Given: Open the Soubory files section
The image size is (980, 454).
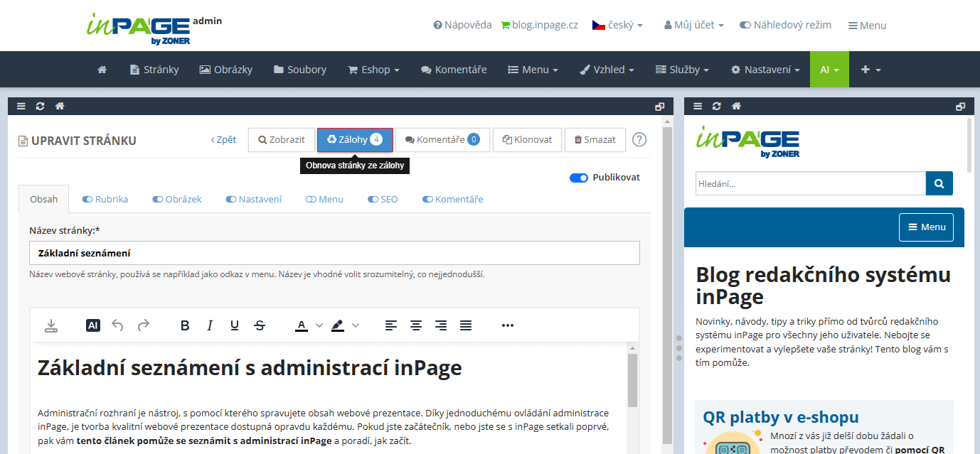Looking at the screenshot, I should (299, 70).
